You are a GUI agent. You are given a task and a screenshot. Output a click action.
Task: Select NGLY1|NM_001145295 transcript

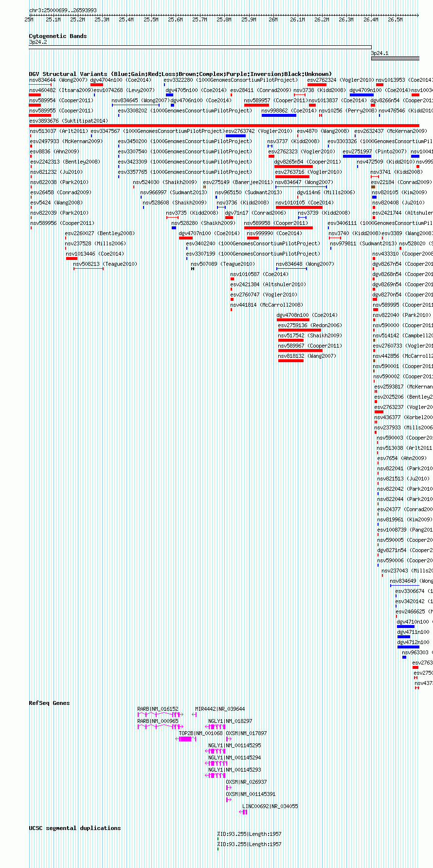pyautogui.click(x=216, y=751)
